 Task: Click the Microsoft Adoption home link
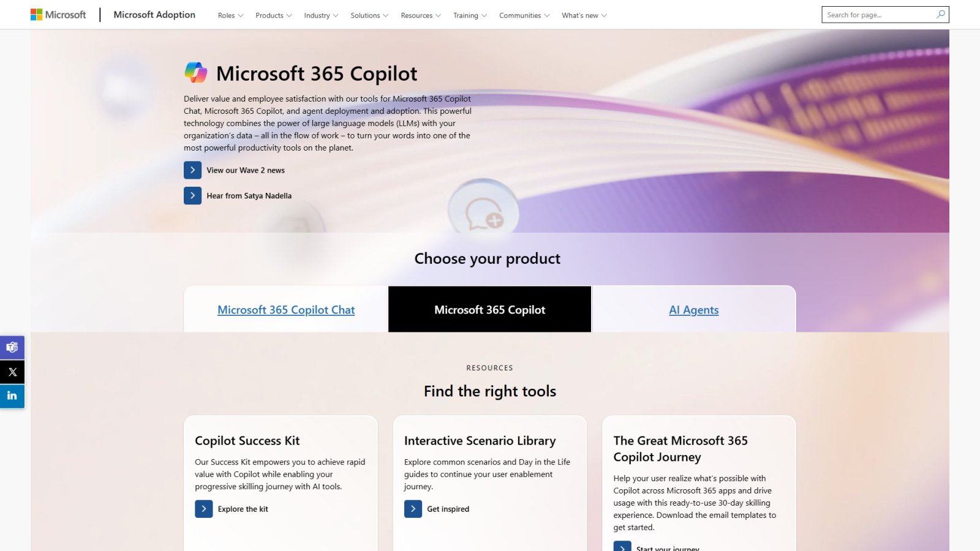154,15
